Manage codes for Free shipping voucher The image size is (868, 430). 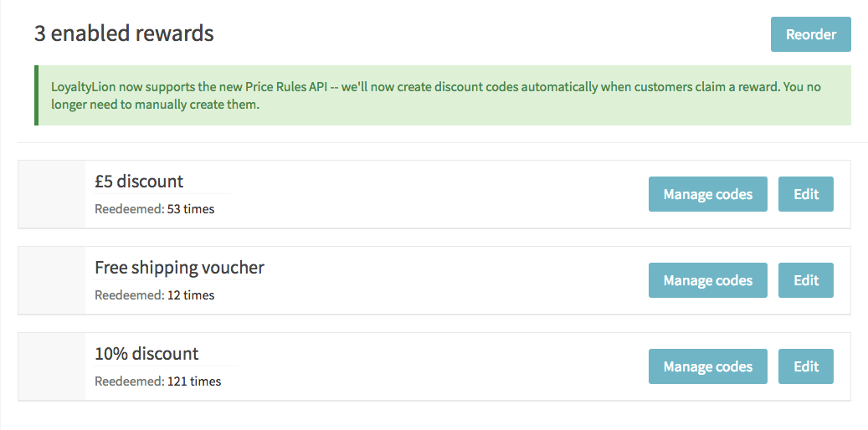click(707, 280)
